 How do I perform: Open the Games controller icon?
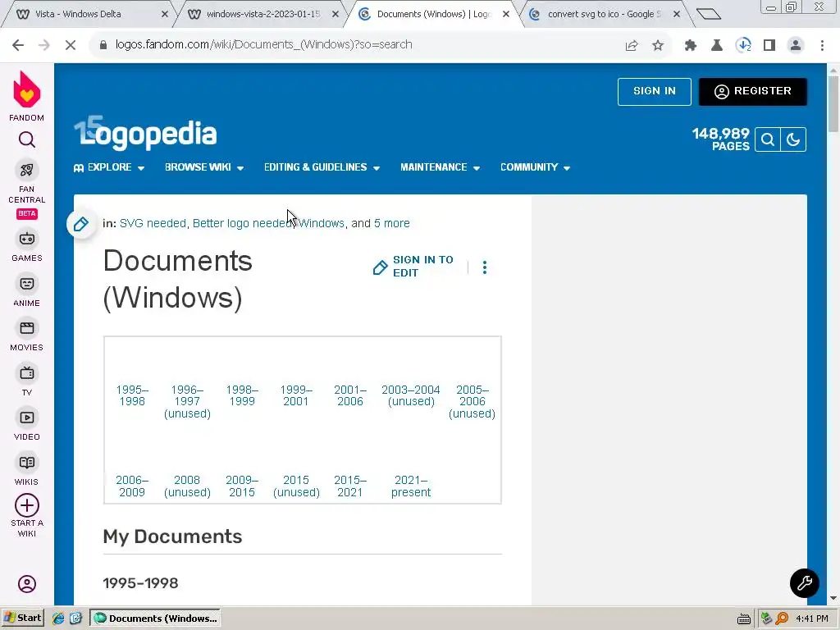[x=27, y=239]
